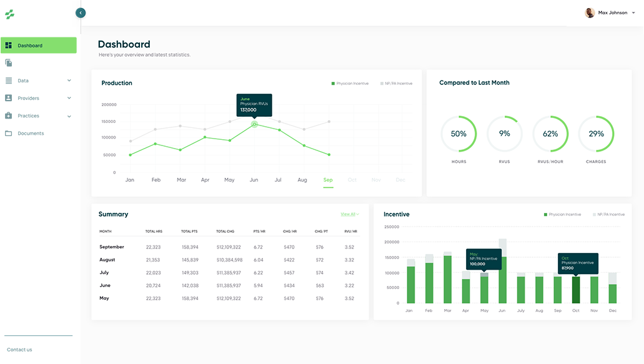Toggle Physician Incentive legend in Production chart

click(x=350, y=83)
